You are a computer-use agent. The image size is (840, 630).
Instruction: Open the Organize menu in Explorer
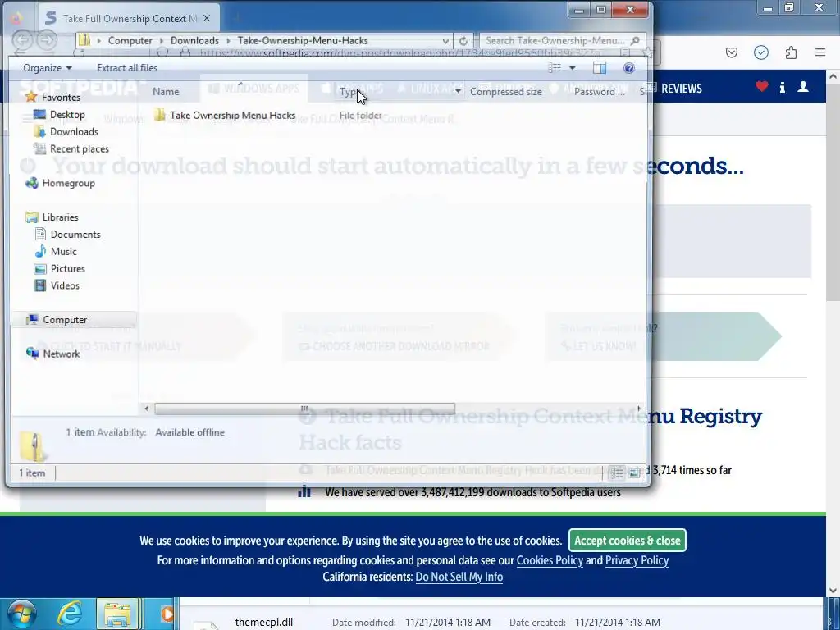(x=47, y=68)
